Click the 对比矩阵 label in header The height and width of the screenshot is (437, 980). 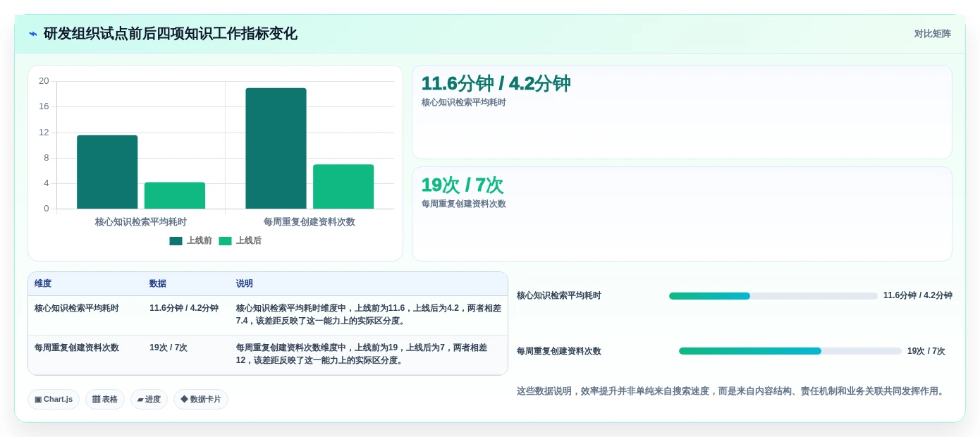click(932, 34)
